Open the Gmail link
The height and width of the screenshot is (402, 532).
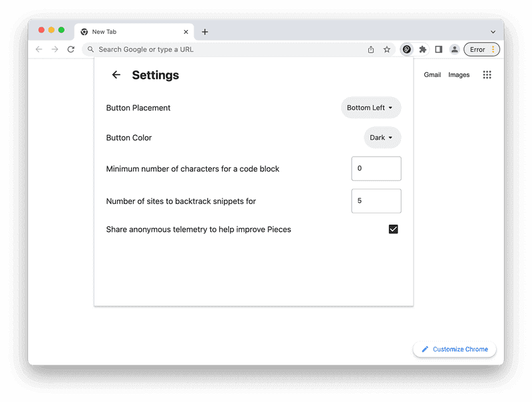pos(432,74)
